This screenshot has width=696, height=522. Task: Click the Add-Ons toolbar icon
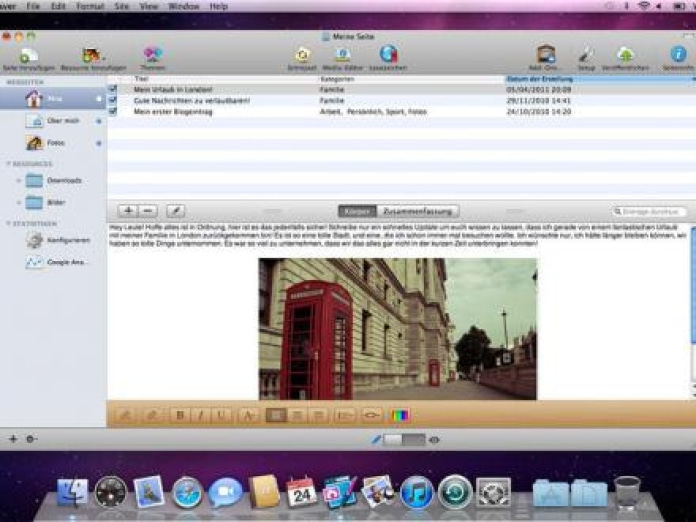pos(546,55)
